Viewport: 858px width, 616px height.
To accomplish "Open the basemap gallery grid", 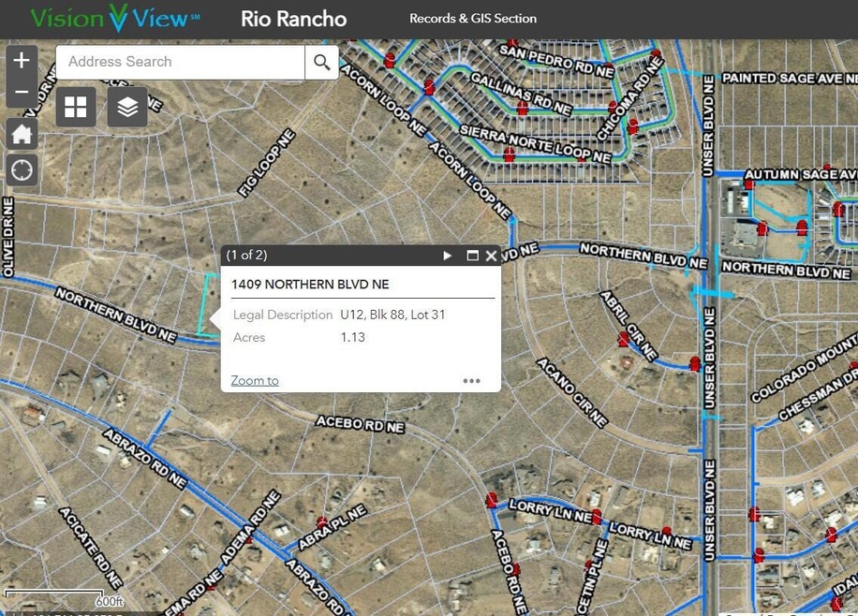I will 76,108.
